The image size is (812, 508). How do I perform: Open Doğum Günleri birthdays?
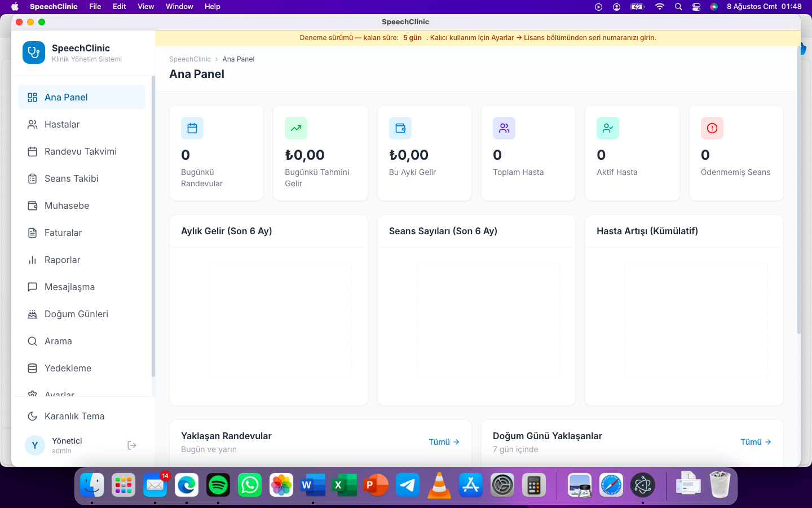coord(81,314)
